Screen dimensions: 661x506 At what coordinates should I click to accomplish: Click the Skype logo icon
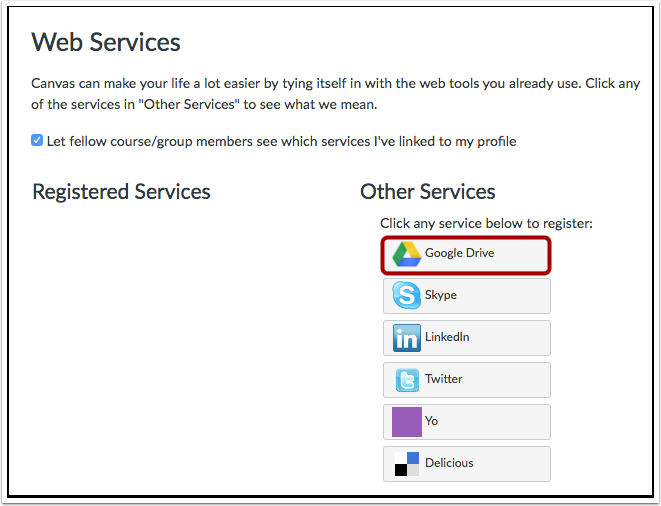pyautogui.click(x=406, y=295)
